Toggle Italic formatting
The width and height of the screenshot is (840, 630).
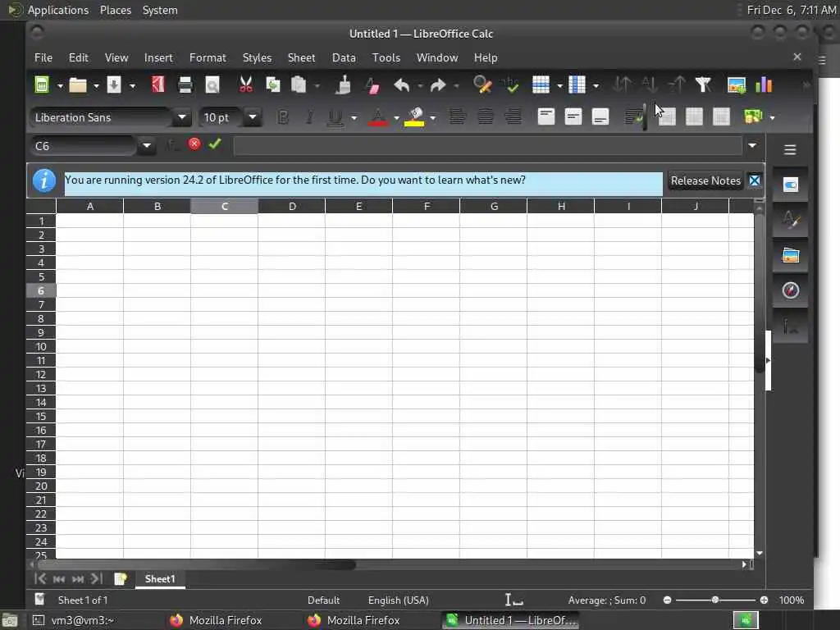pos(309,116)
